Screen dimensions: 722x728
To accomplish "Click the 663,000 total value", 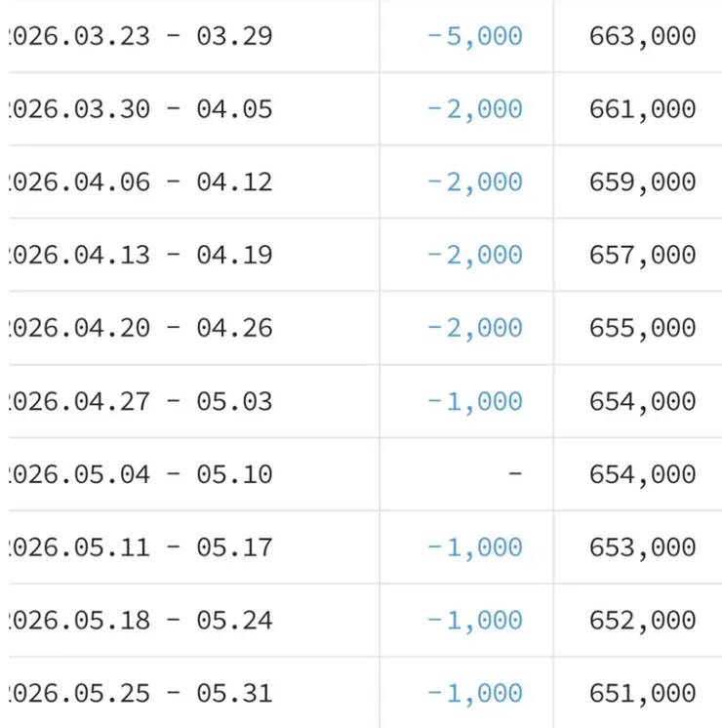I will [x=643, y=37].
